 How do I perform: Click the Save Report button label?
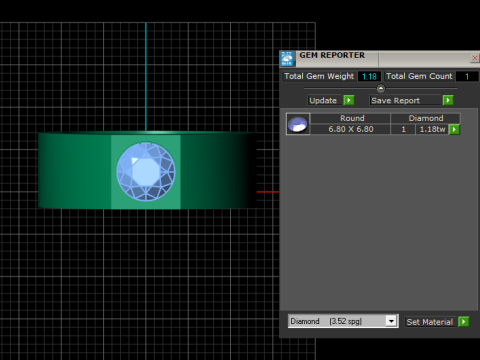395,100
